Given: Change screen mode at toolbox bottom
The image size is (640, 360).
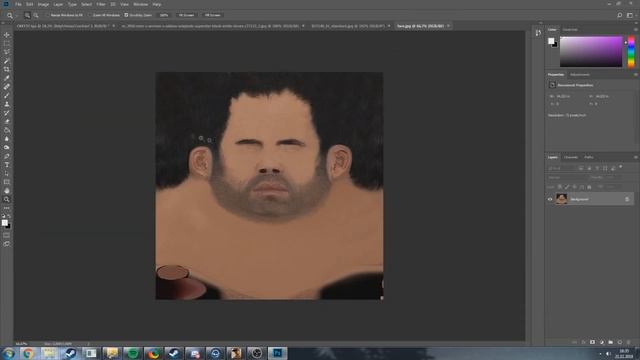Looking at the screenshot, I should 7,244.
